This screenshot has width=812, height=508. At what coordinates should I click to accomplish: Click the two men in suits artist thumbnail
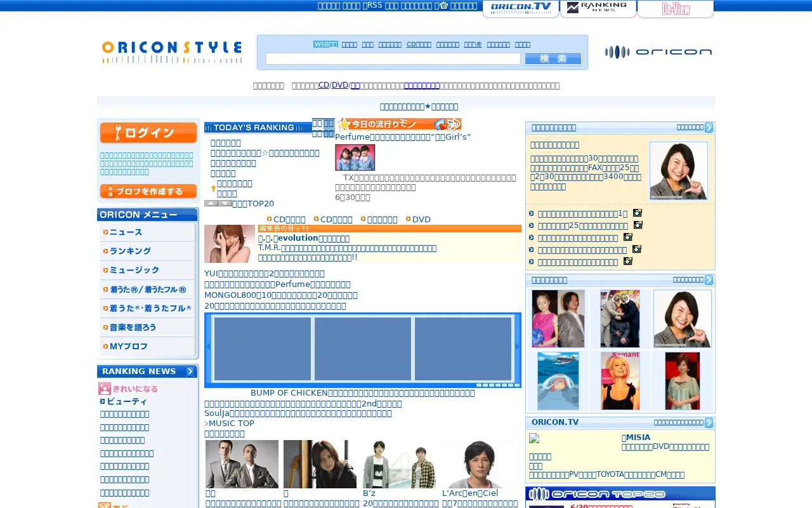242,464
